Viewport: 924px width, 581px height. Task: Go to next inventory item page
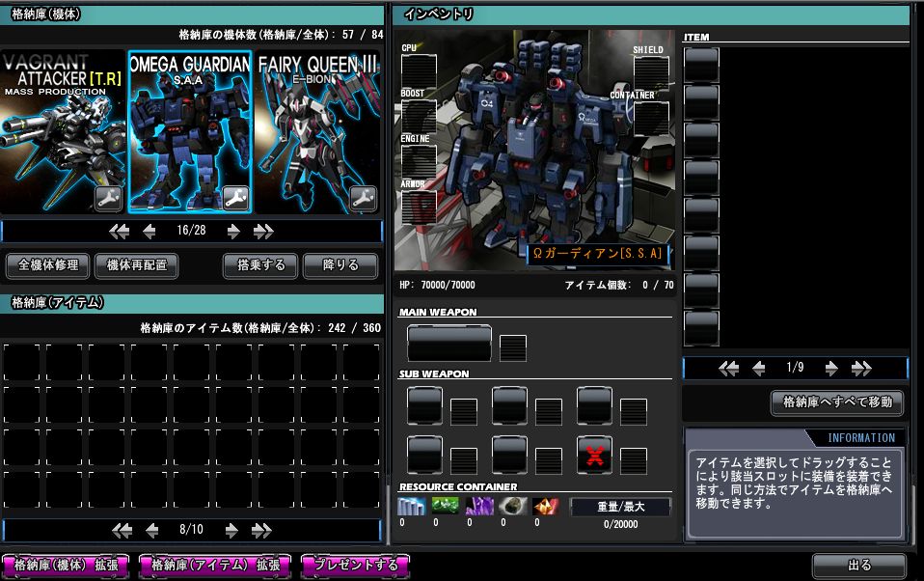click(831, 370)
